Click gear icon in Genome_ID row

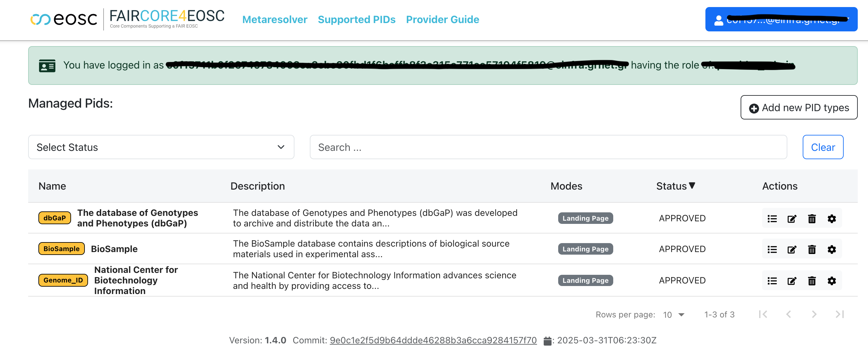point(832,281)
